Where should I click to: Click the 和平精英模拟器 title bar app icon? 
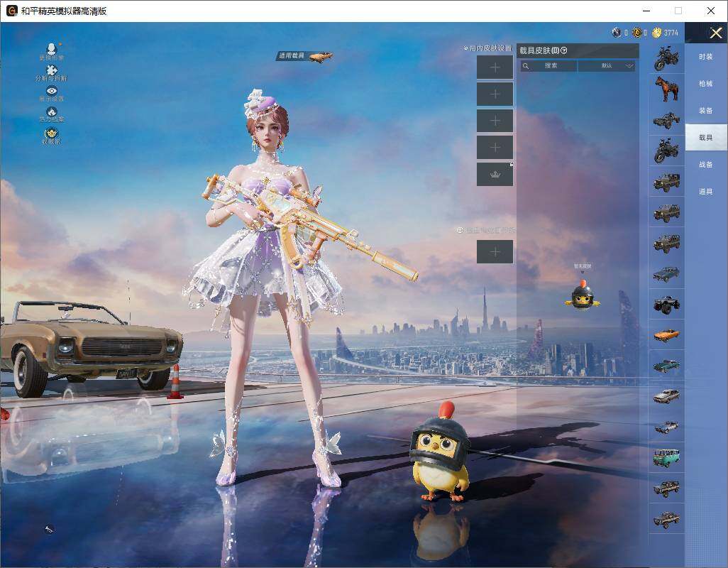coord(11,11)
